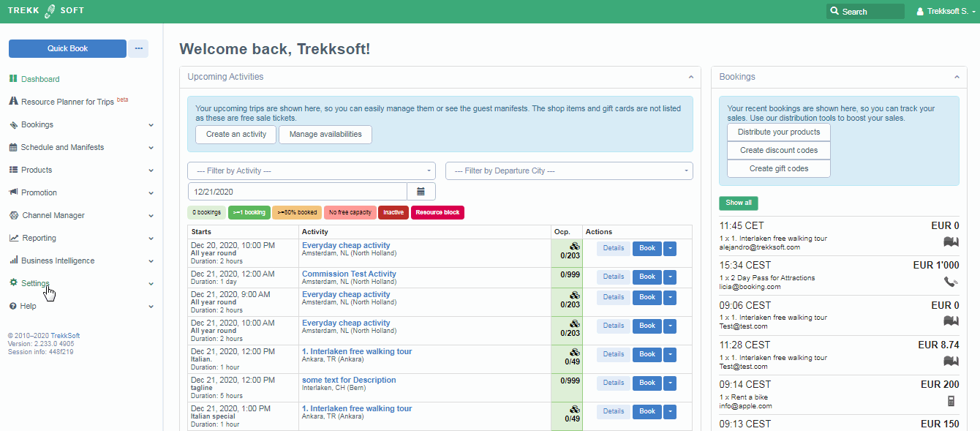Click the 'EUR 1'000' booking amount

[936, 265]
